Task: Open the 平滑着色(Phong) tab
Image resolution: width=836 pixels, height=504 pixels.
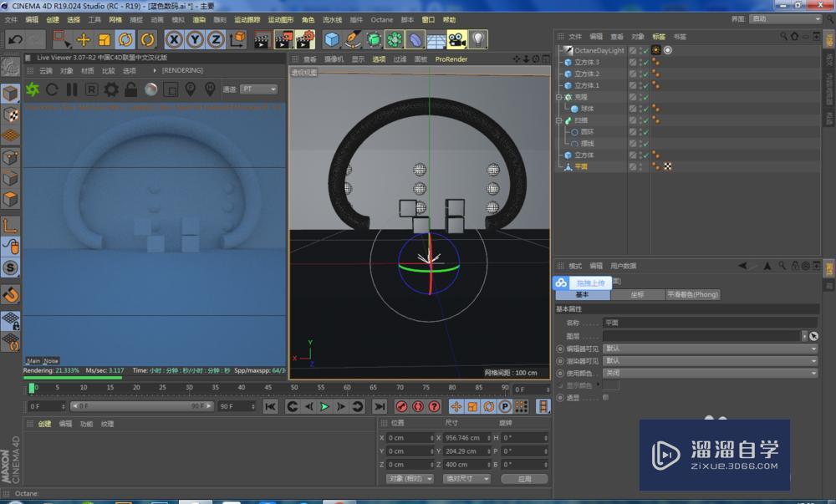Action: pyautogui.click(x=693, y=294)
